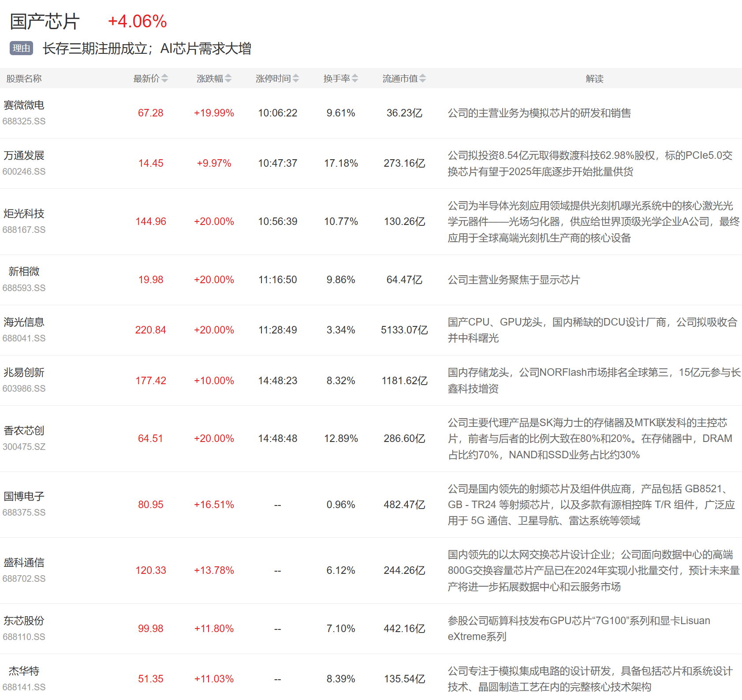Click the 股票名称 column header

(x=24, y=79)
